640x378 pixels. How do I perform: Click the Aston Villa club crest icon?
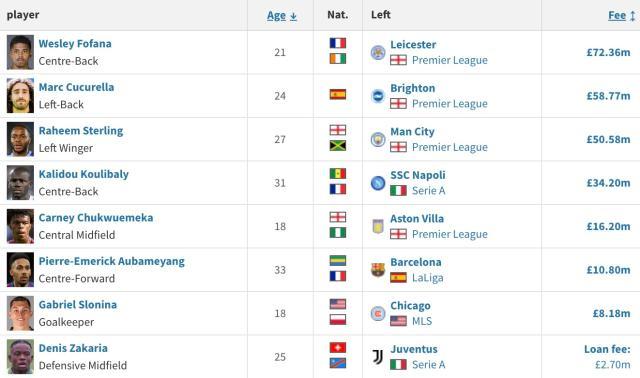(378, 226)
